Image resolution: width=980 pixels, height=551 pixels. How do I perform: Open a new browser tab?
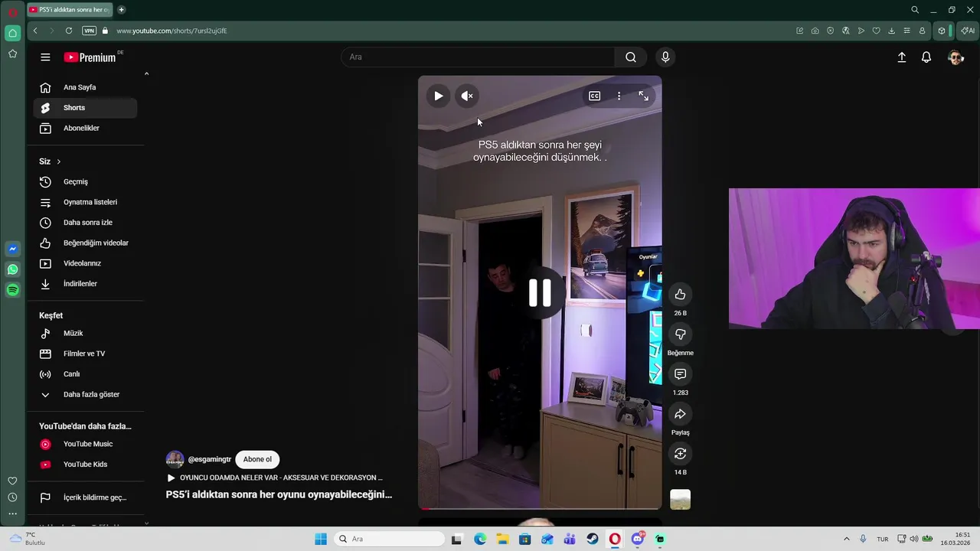tap(122, 10)
